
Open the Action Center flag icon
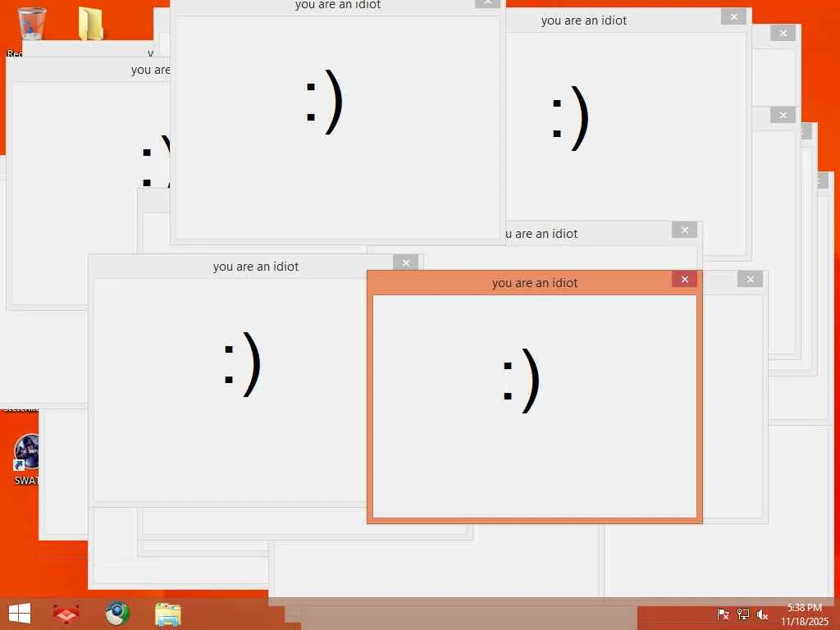(723, 614)
